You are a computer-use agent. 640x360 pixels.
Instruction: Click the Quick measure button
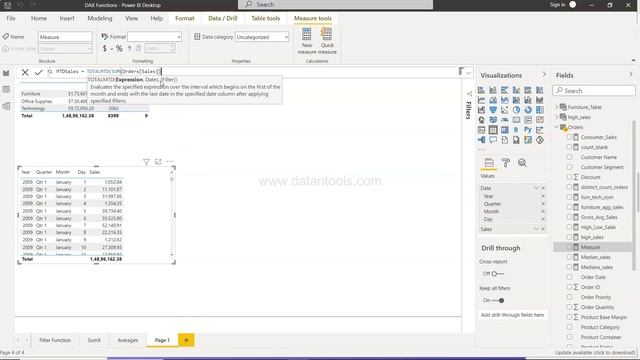coord(327,41)
